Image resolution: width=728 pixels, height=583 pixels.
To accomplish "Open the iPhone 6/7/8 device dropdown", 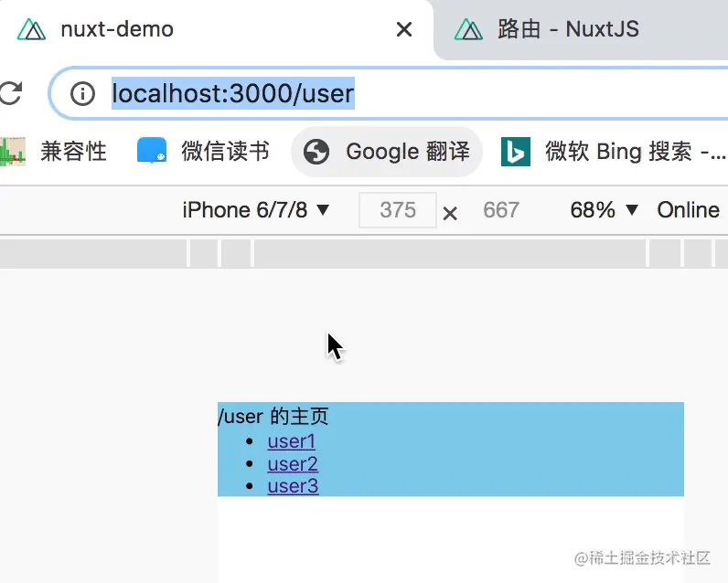I will [x=256, y=210].
